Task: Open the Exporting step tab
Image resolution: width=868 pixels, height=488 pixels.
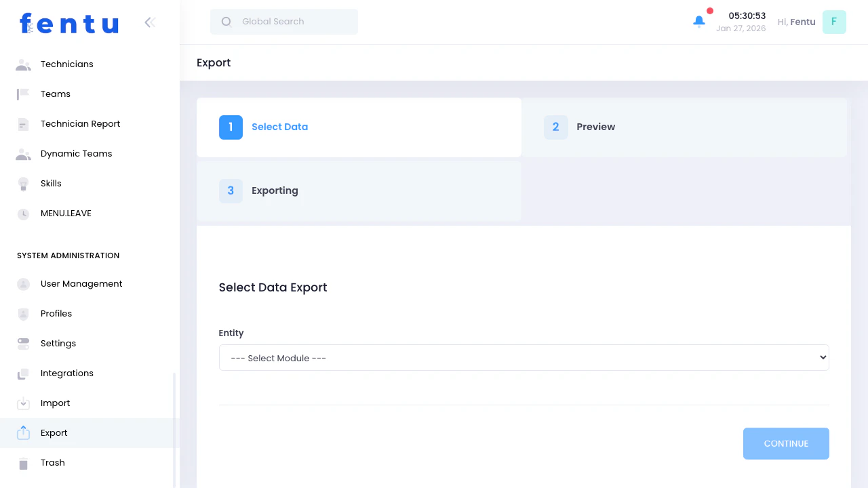Action: [x=275, y=190]
